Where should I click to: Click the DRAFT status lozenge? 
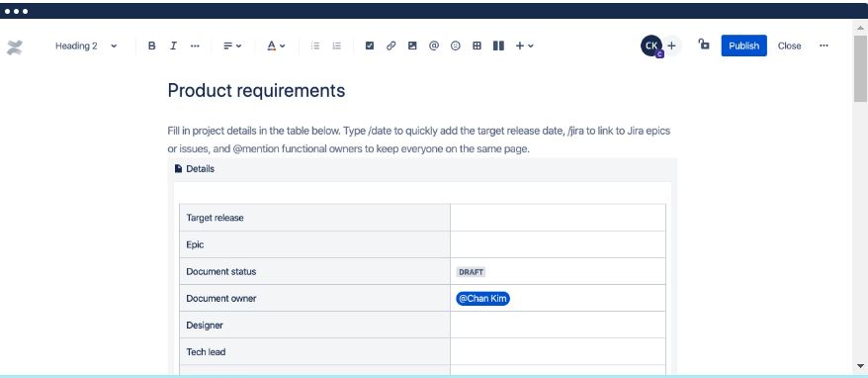(x=471, y=272)
